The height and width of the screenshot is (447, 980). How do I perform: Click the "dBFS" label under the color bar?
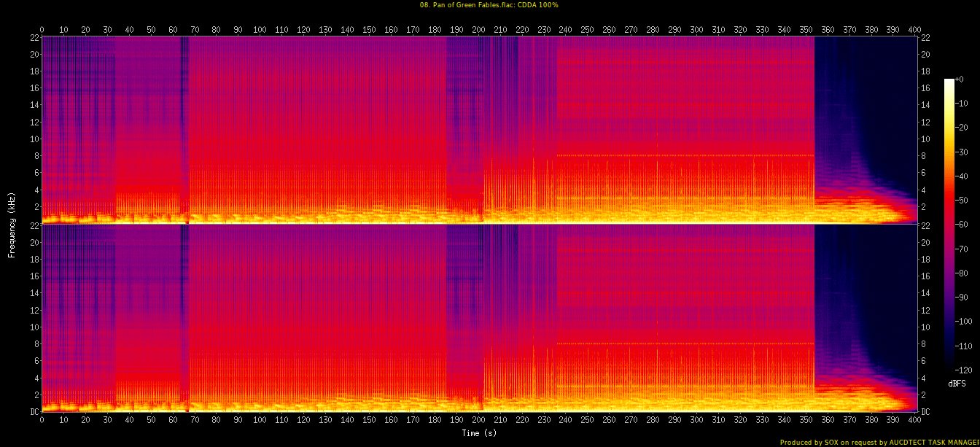(x=957, y=383)
